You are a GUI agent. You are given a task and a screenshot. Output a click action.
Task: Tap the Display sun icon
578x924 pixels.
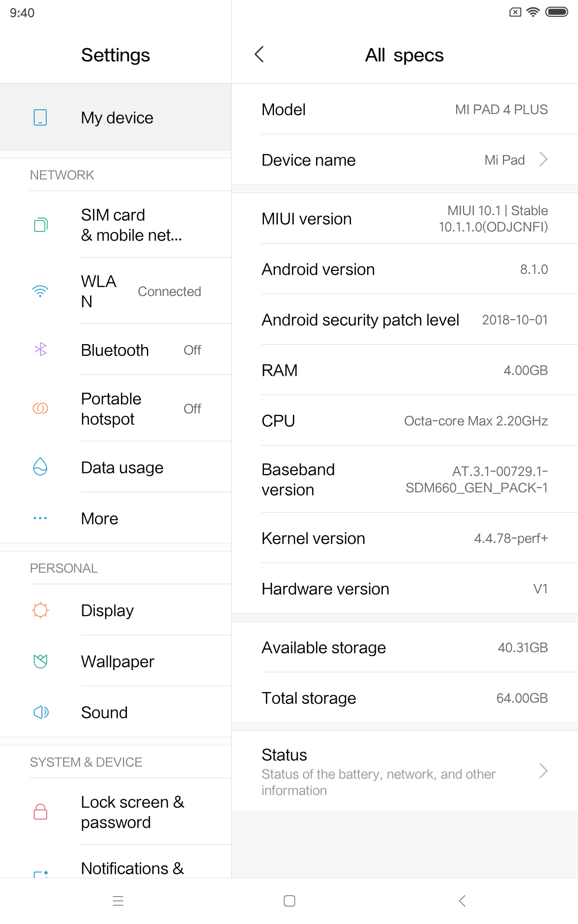pos(40,610)
